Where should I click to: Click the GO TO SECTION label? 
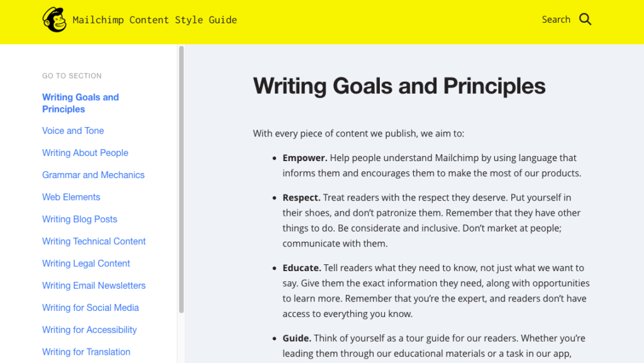pyautogui.click(x=72, y=76)
